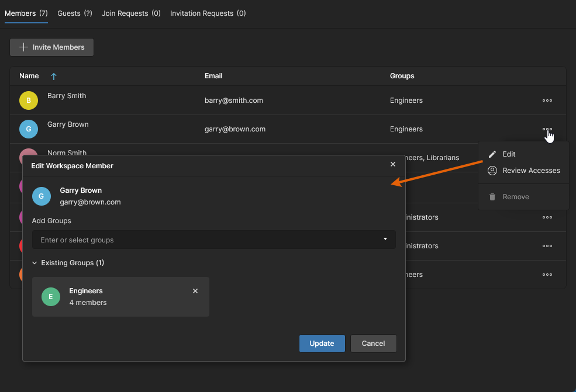576x392 pixels.
Task: Collapse the Existing Groups section
Action: click(x=35, y=263)
